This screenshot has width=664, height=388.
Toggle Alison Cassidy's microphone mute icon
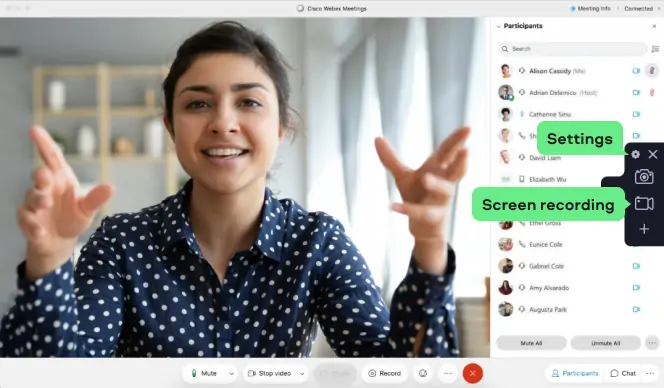(x=652, y=70)
